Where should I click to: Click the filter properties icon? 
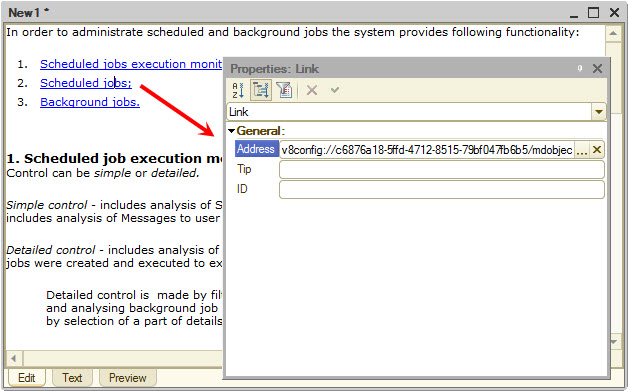coord(284,90)
